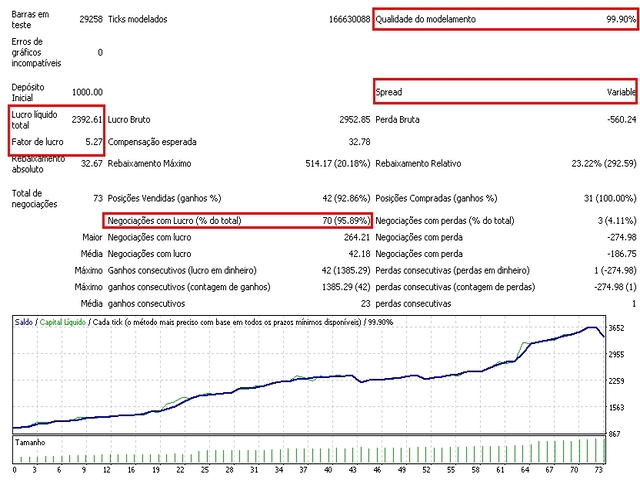The width and height of the screenshot is (640, 480).
Task: Click 'Qualidade do modelamento' label
Action: click(425, 19)
